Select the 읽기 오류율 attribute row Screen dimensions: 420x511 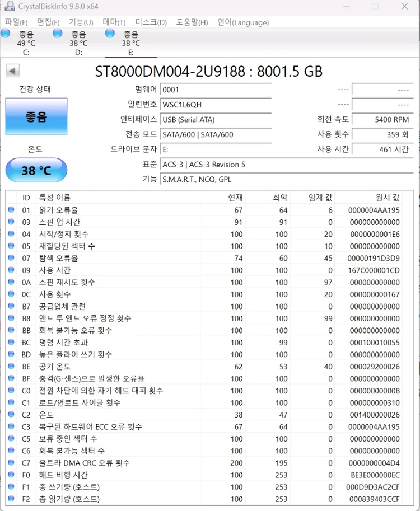pyautogui.click(x=204, y=210)
